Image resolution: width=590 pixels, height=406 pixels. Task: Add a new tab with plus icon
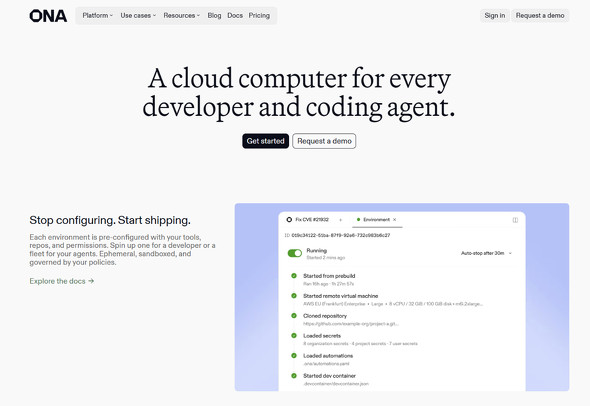pyautogui.click(x=341, y=220)
